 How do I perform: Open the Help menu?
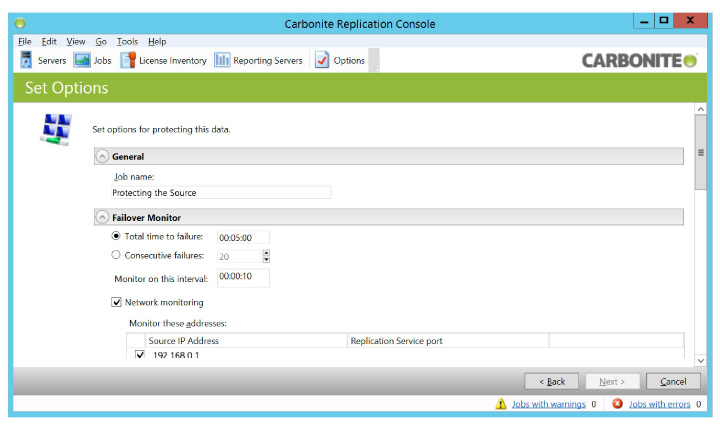click(x=157, y=41)
